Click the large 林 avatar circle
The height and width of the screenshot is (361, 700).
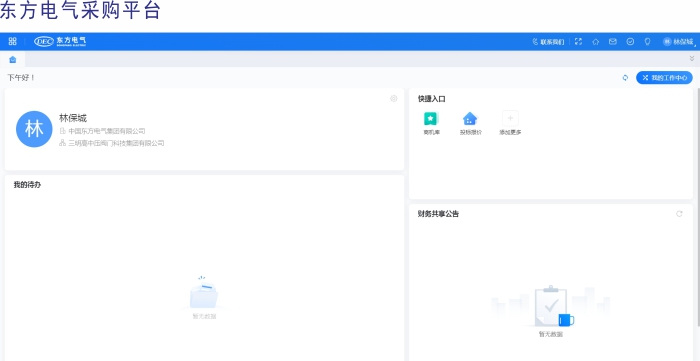pos(34,129)
